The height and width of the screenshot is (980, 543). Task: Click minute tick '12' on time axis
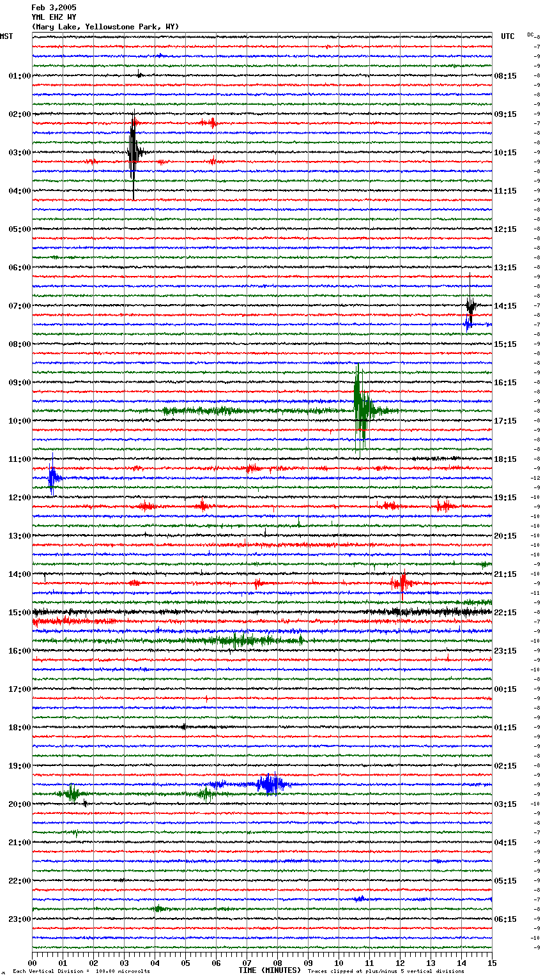[400, 963]
